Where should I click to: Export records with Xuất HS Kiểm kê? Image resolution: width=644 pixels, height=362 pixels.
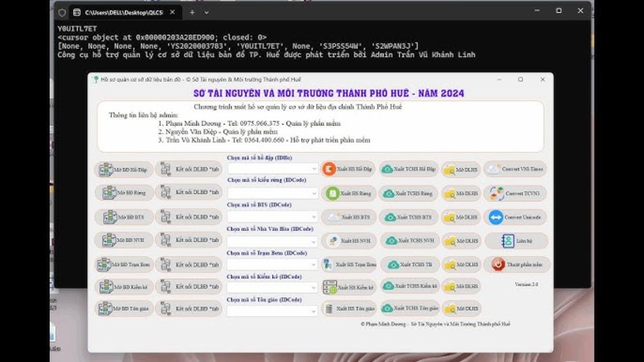tap(349, 287)
